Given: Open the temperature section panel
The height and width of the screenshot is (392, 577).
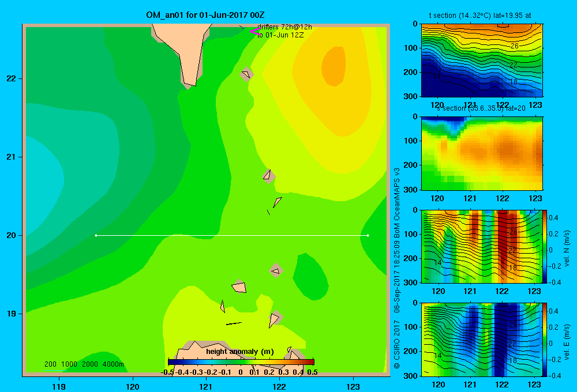Looking at the screenshot, I should click(482, 61).
